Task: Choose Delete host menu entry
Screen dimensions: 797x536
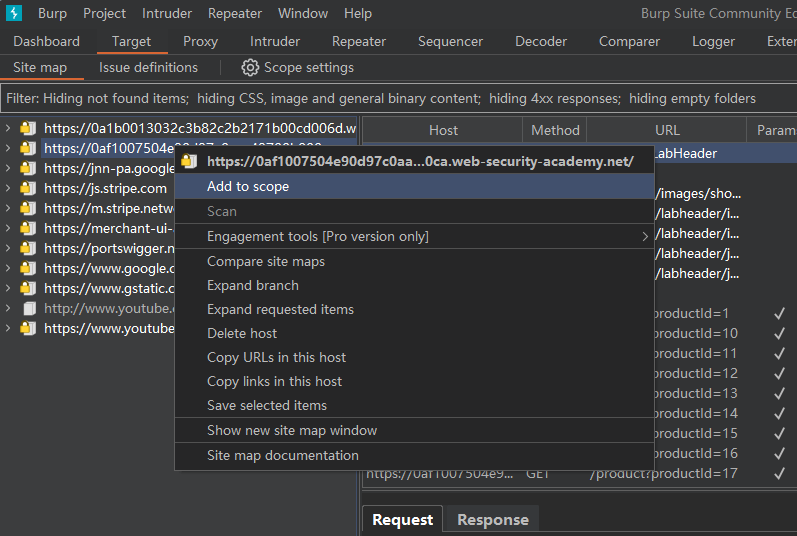Action: [x=414, y=333]
